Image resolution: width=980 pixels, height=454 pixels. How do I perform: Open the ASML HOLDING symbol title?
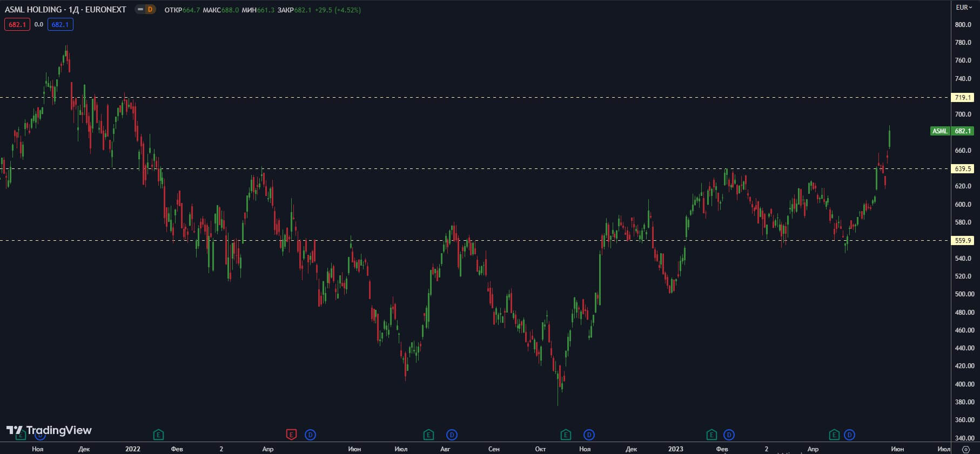(x=65, y=10)
